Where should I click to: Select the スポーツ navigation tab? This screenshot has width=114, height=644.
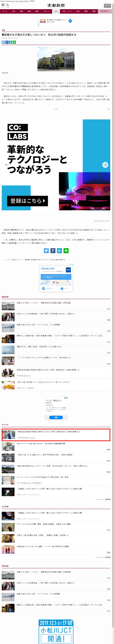click(x=47, y=11)
